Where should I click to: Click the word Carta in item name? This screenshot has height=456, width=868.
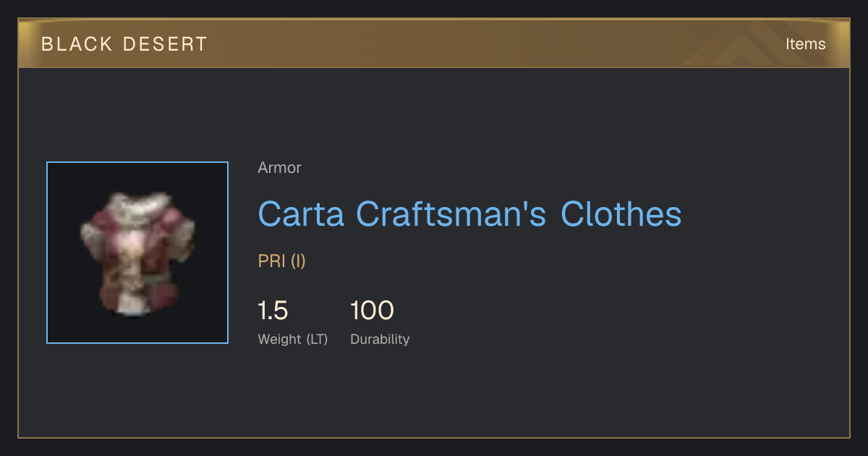tap(302, 214)
